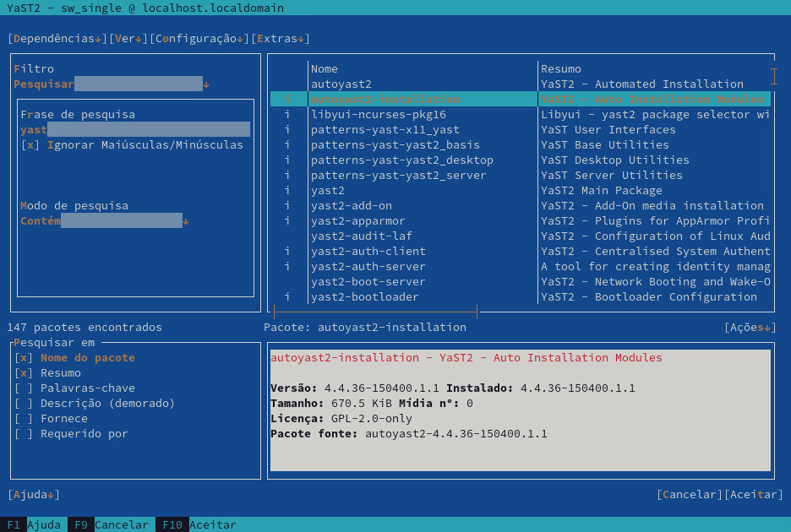Uncheck the Resumo search option

coord(47,372)
